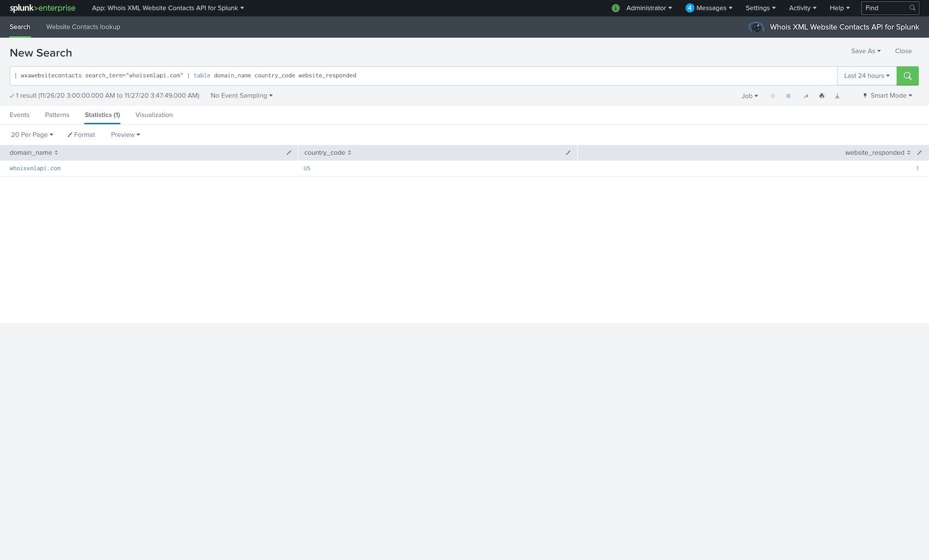Click the Messages count badge
This screenshot has width=929, height=560.
690,8
